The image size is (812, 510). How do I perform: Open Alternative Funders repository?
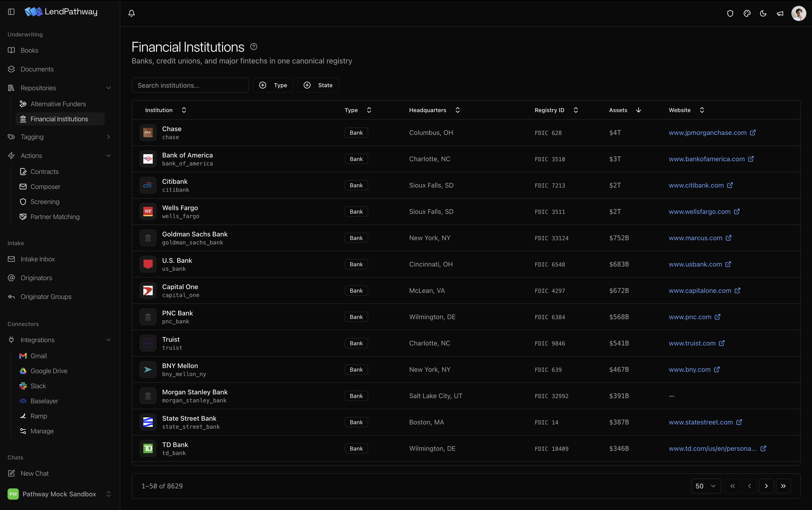(x=58, y=104)
